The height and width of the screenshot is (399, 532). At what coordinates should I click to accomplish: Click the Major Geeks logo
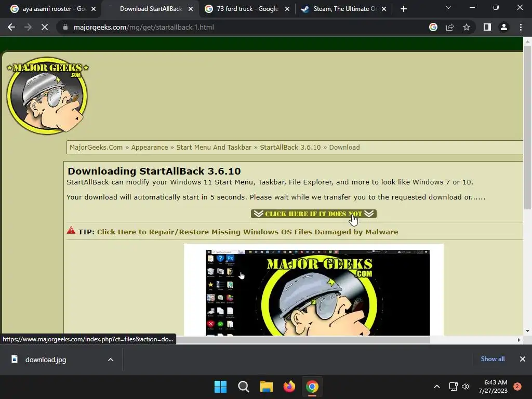point(47,96)
